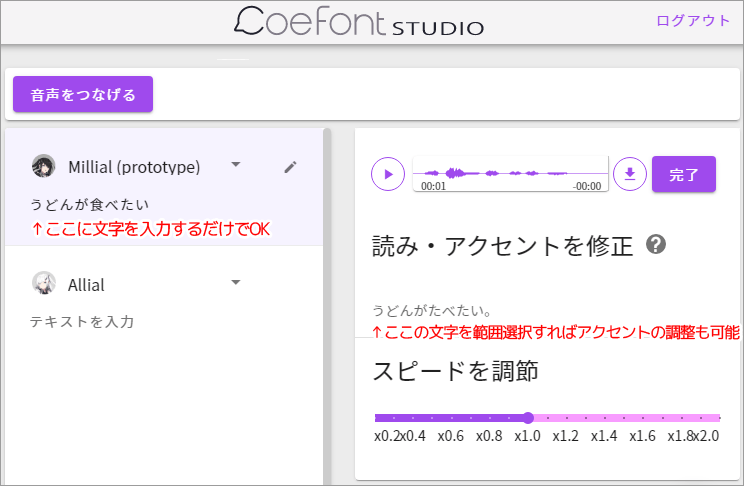Image resolution: width=744 pixels, height=486 pixels.
Task: Expand the Millial (prototype) voice dropdown
Action: (235, 165)
